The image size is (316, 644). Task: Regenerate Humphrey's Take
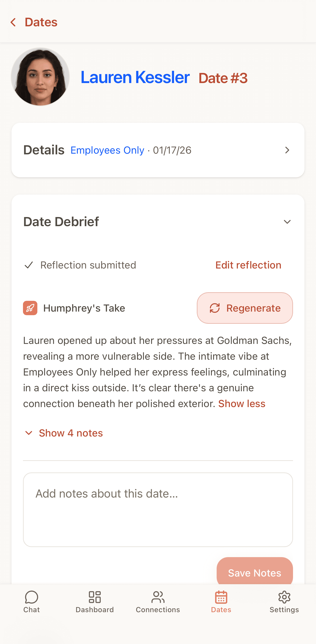click(245, 308)
